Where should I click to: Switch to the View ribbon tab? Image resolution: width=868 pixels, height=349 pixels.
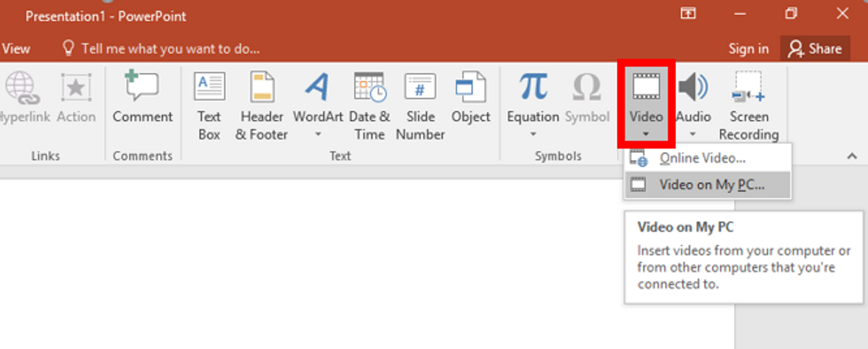pos(16,49)
